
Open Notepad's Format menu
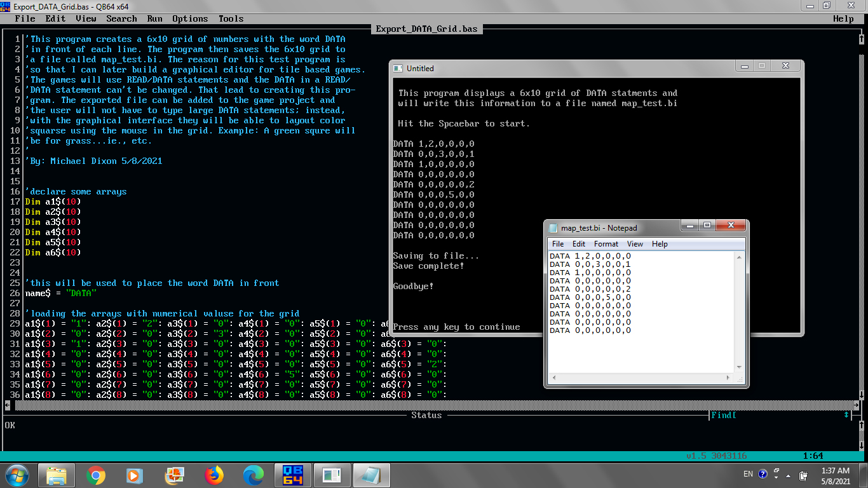click(x=606, y=244)
